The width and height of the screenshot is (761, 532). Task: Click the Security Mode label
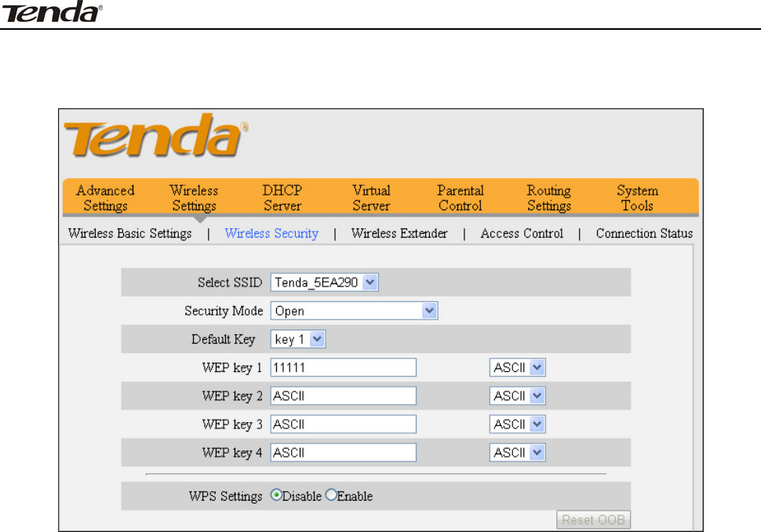224,311
